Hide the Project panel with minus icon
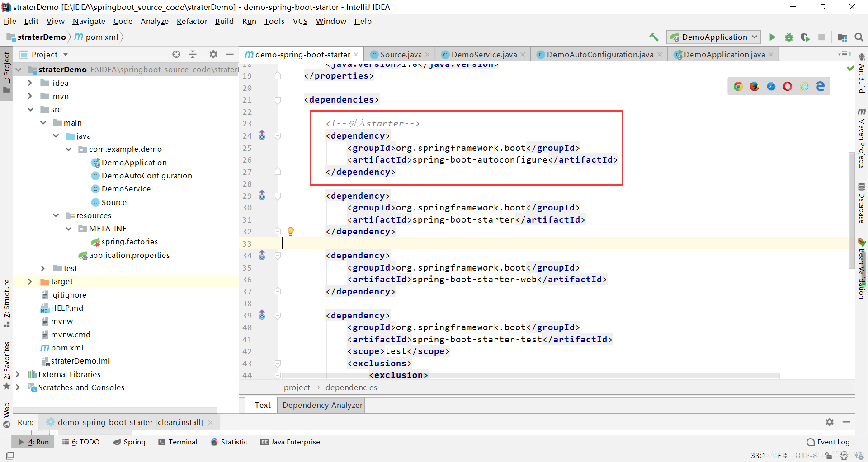 click(x=230, y=54)
